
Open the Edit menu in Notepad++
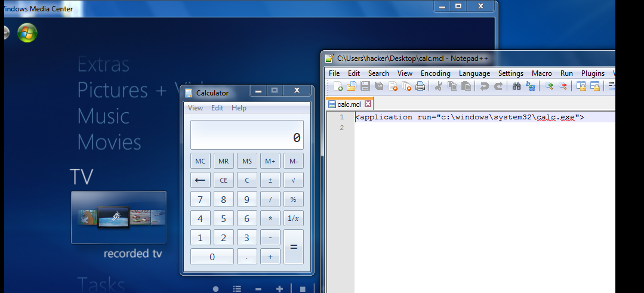click(353, 73)
